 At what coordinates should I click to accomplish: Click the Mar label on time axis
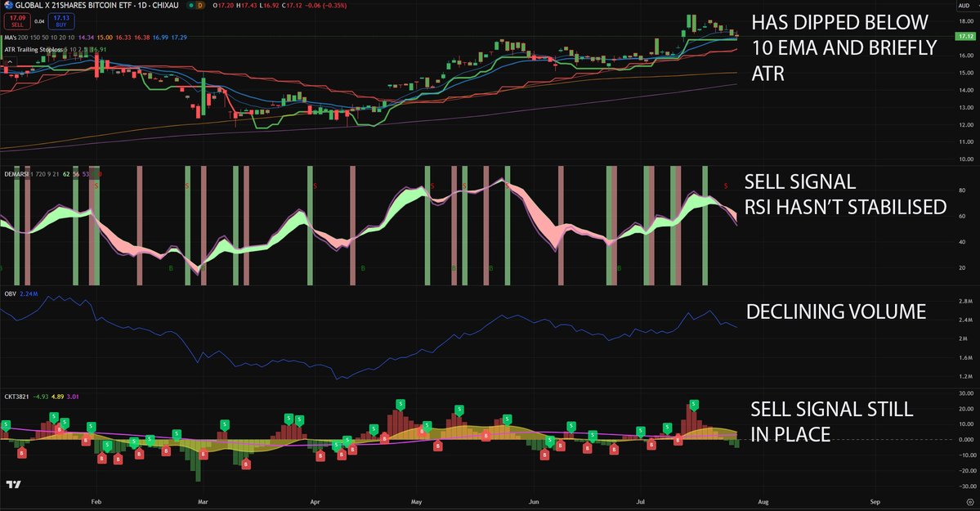(x=203, y=502)
